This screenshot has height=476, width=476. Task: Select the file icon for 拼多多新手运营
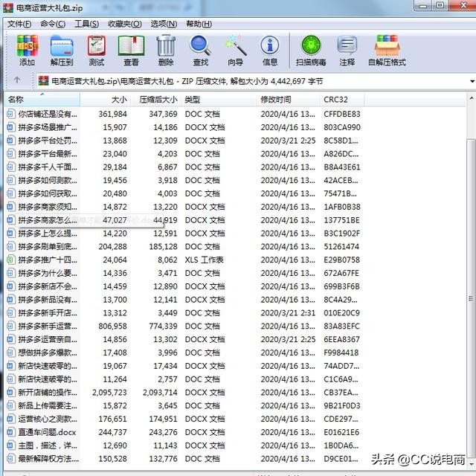tap(10, 326)
